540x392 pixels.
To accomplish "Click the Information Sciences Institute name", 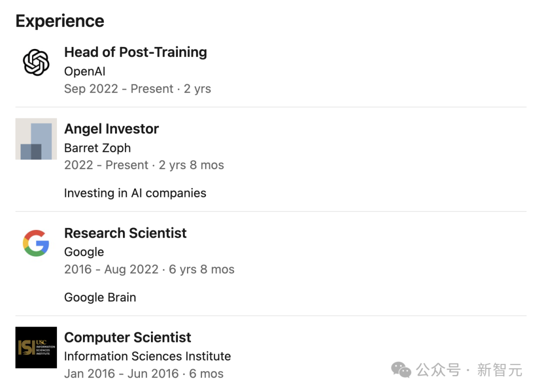I will click(147, 356).
